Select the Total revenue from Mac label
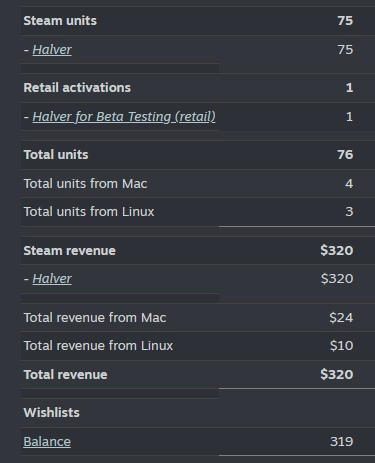 point(95,318)
